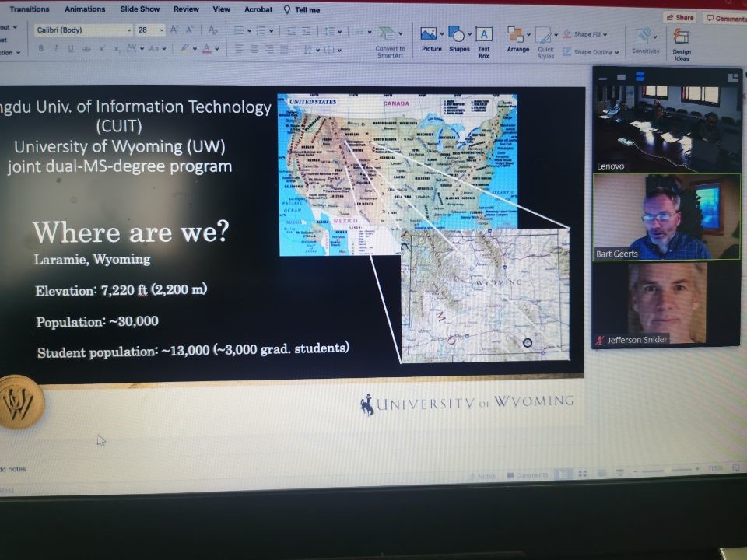Toggle subscript formatting

point(116,48)
